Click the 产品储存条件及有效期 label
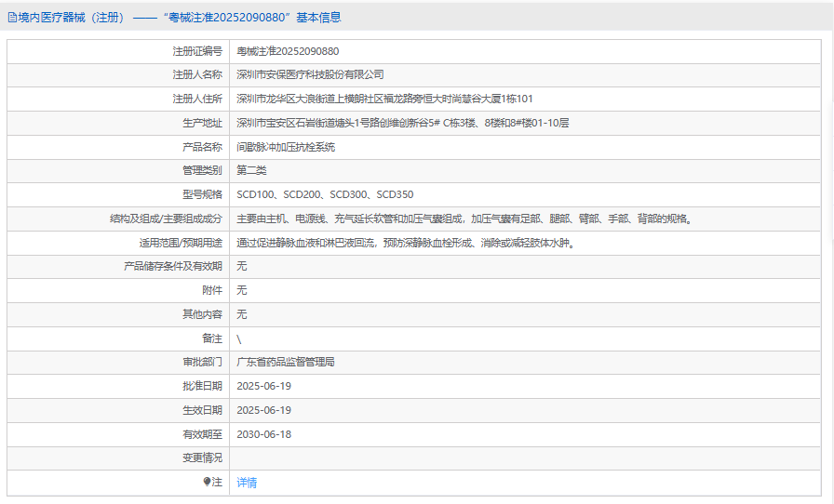The height and width of the screenshot is (504, 834). pos(173,266)
